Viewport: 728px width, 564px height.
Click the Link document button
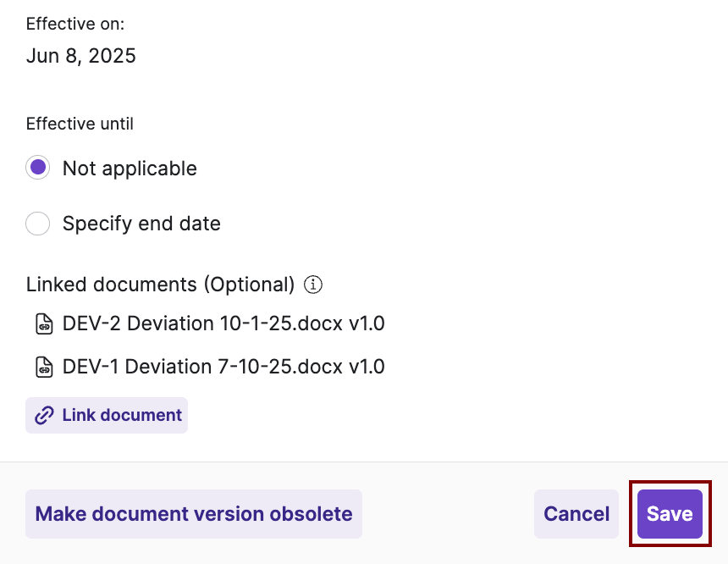[107, 415]
